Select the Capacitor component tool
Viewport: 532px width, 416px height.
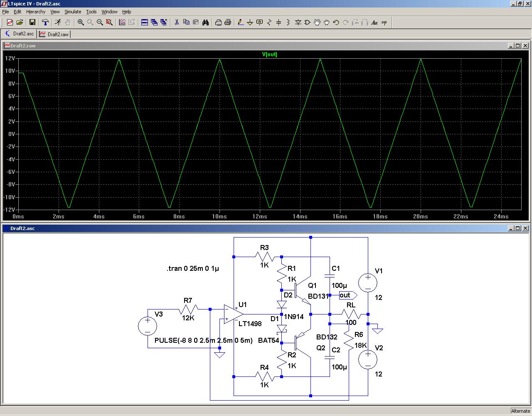pyautogui.click(x=278, y=22)
